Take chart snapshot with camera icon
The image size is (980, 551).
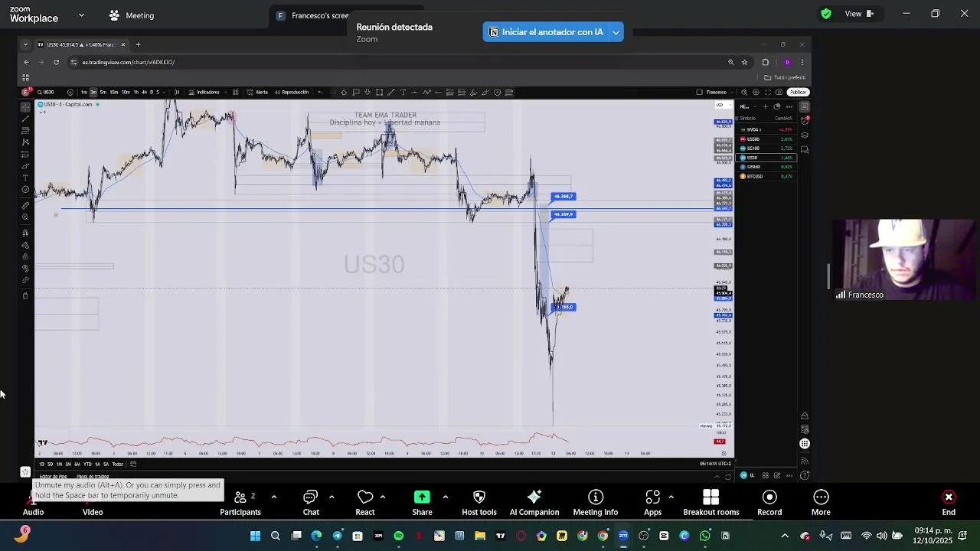click(779, 92)
